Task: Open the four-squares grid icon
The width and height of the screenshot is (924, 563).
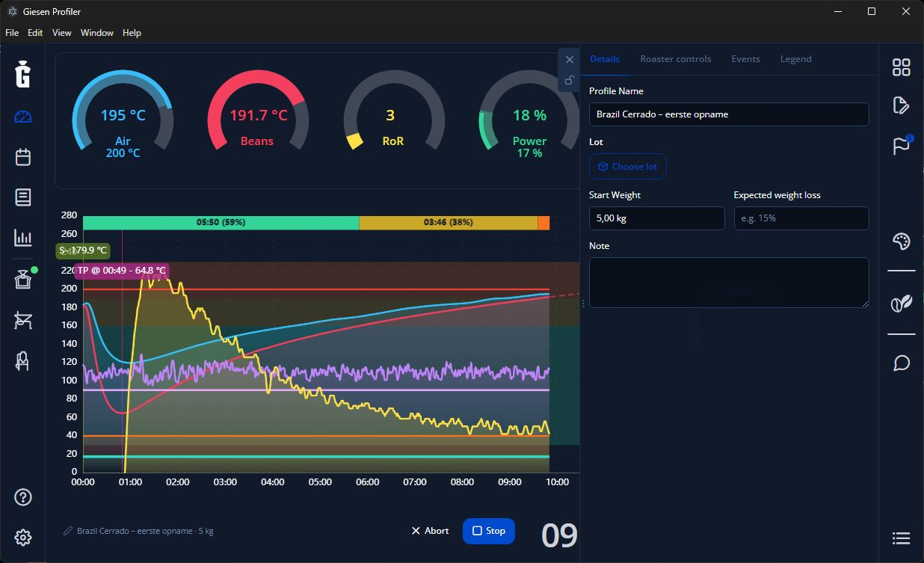Action: point(902,67)
